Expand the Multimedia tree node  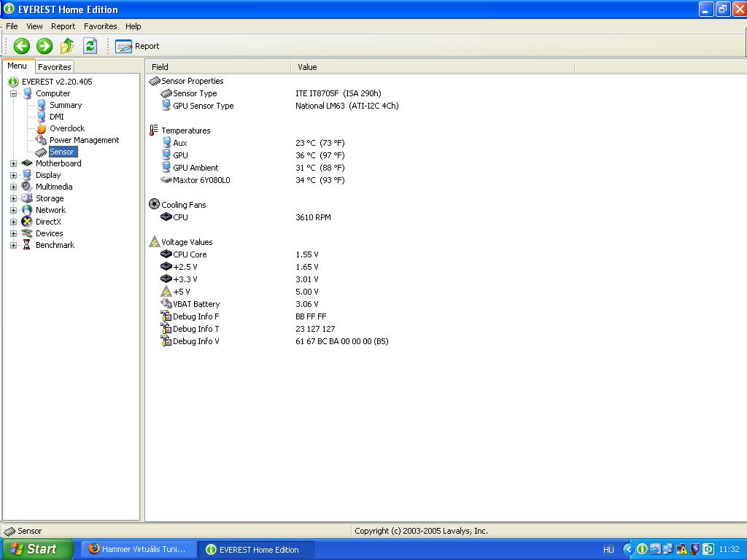pos(13,187)
